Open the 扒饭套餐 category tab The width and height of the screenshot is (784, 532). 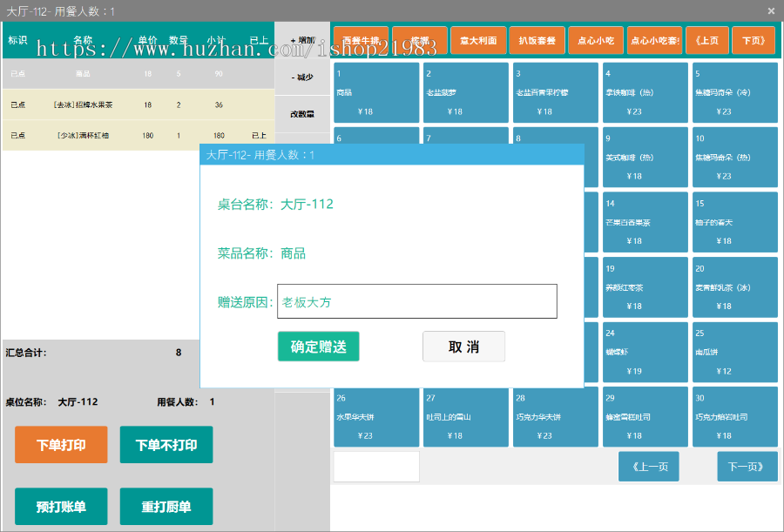537,40
